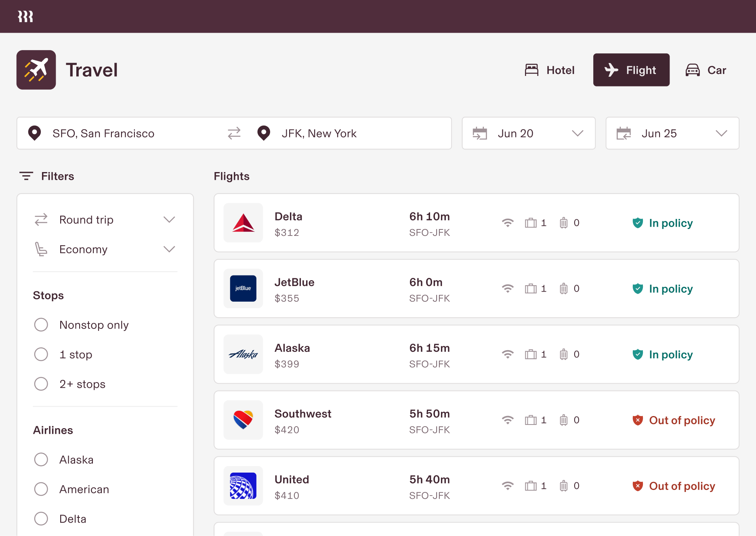Click the 5h 50m Southwest duration
Screen dimensions: 756x536
[429, 414]
